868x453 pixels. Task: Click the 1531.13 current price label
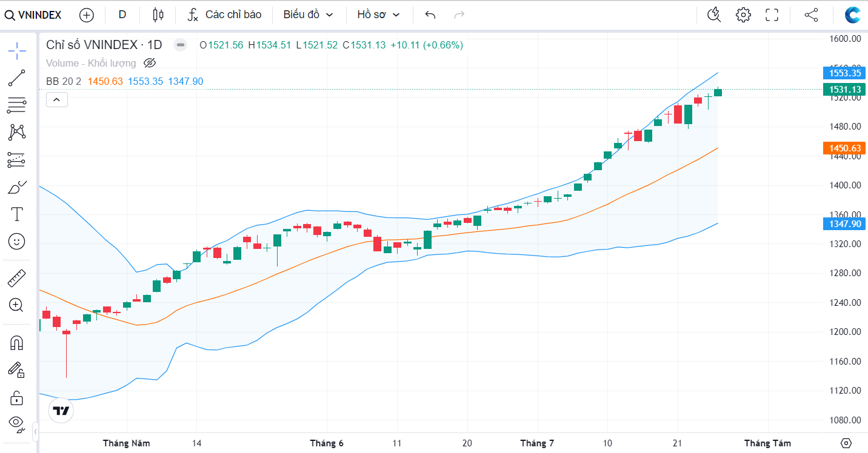pyautogui.click(x=844, y=90)
